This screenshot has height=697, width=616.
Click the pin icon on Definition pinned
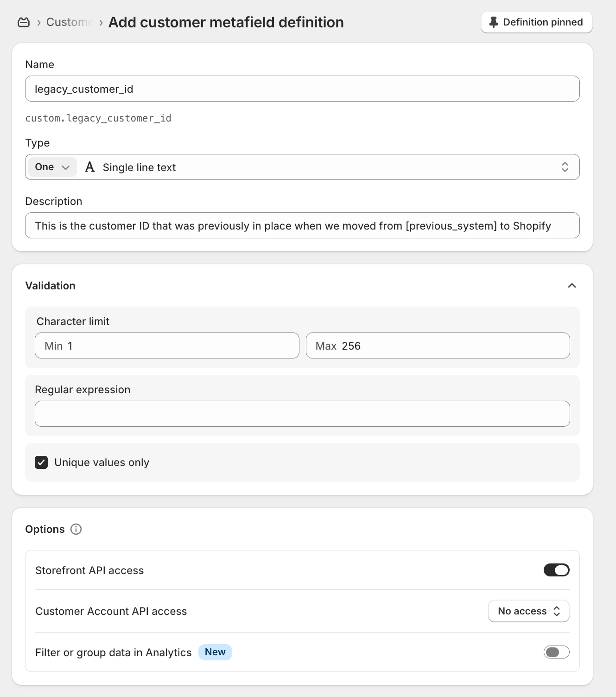coord(494,22)
